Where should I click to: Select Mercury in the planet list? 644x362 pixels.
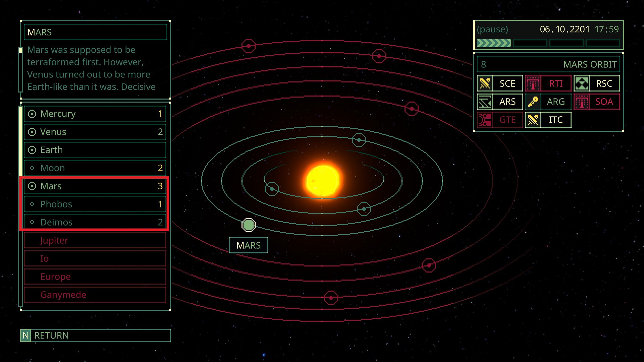94,114
